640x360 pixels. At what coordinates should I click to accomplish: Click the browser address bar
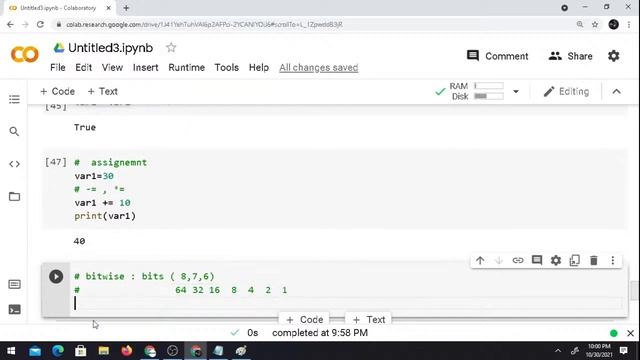(x=314, y=24)
